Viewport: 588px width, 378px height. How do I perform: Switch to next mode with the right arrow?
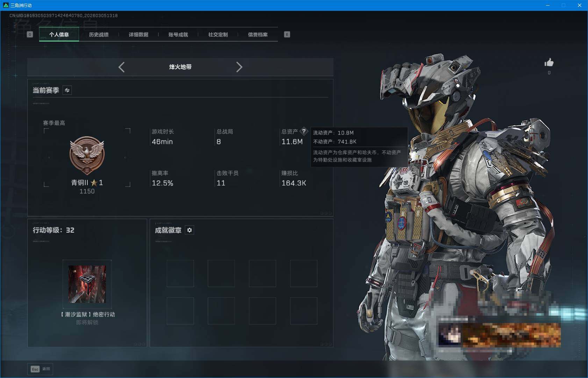click(240, 67)
